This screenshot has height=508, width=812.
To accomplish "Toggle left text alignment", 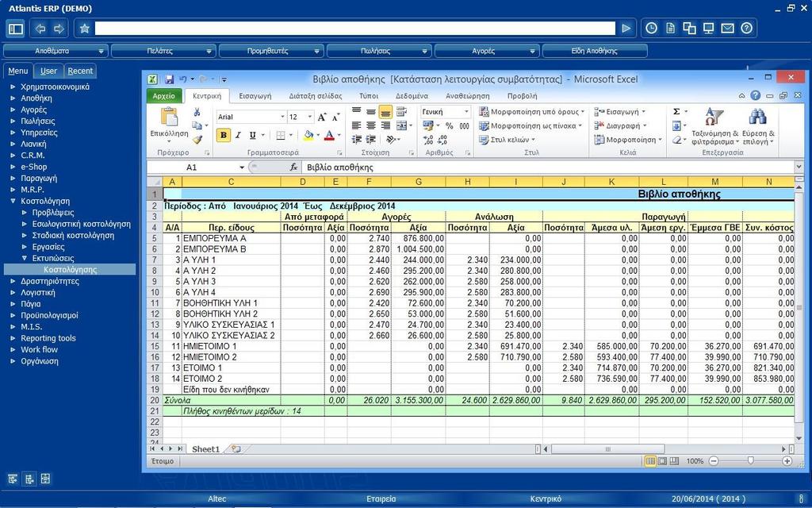I will pyautogui.click(x=356, y=125).
